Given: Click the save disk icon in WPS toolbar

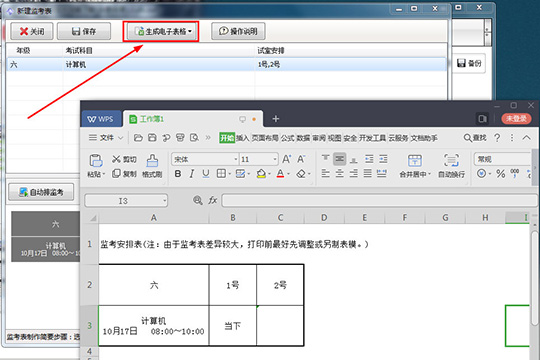Looking at the screenshot, I should (x=152, y=138).
